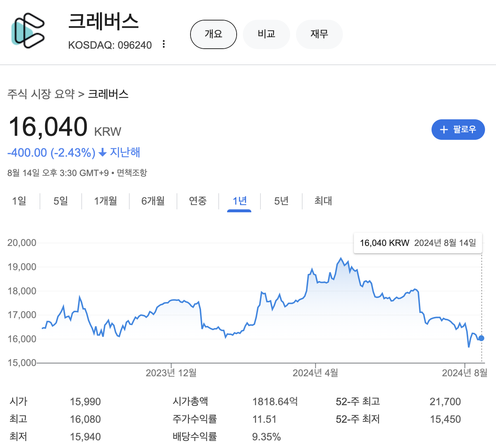Click the KOSDAQ: 096240 ticker text
The width and height of the screenshot is (496, 448).
tap(110, 45)
